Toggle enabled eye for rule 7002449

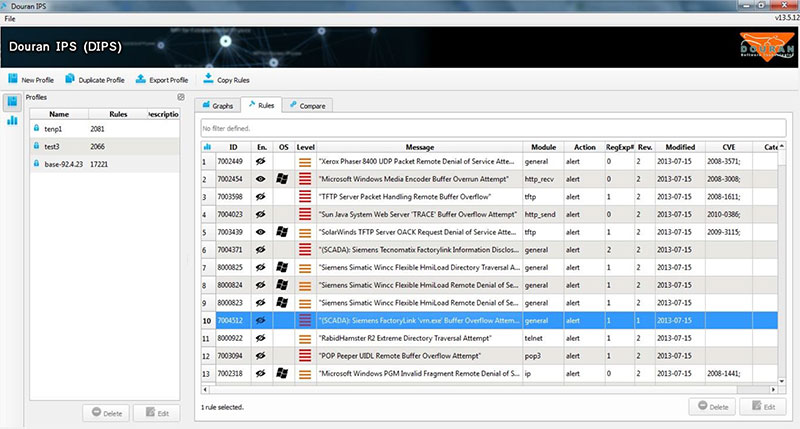click(261, 161)
